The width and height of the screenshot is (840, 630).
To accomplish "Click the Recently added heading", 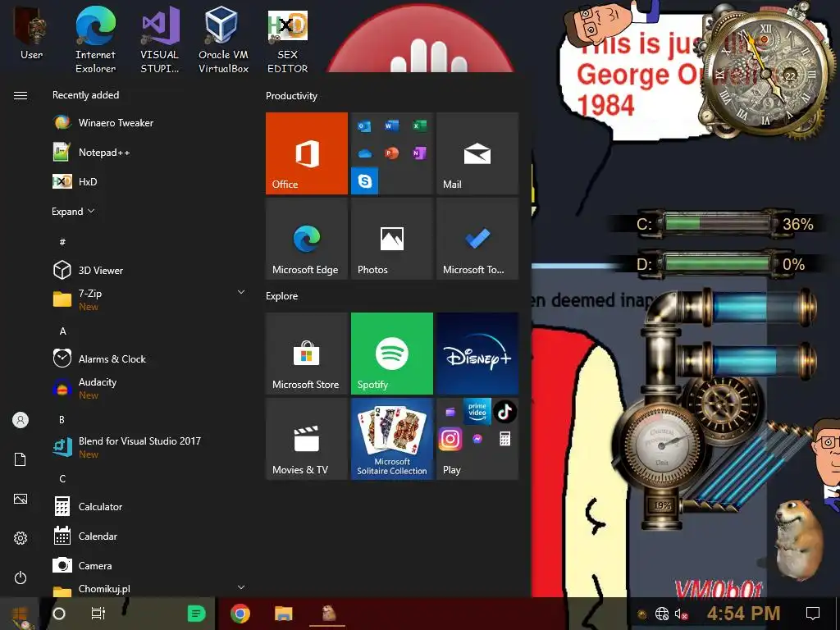I will pyautogui.click(x=85, y=95).
